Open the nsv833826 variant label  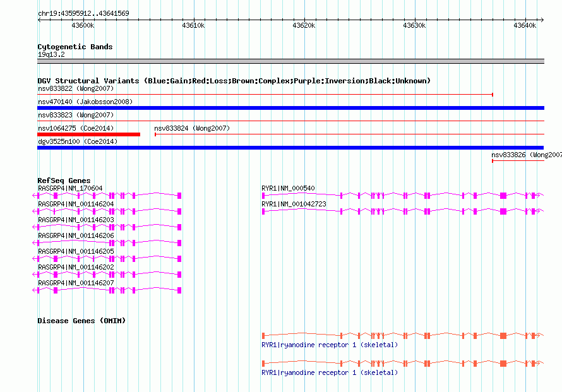coord(527,155)
